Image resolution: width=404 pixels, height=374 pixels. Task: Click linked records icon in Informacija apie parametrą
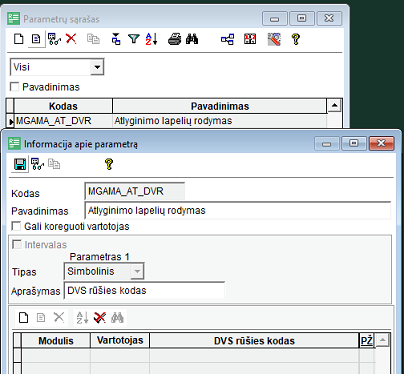pyautogui.click(x=37, y=164)
